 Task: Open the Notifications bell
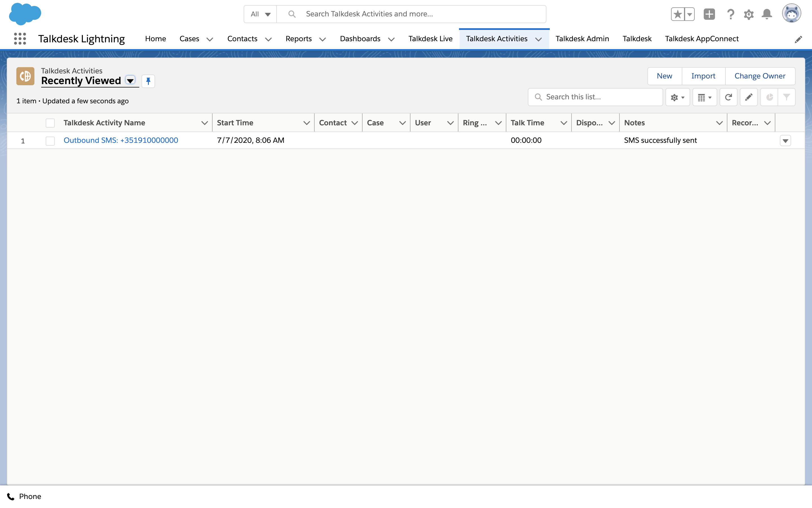pyautogui.click(x=767, y=14)
